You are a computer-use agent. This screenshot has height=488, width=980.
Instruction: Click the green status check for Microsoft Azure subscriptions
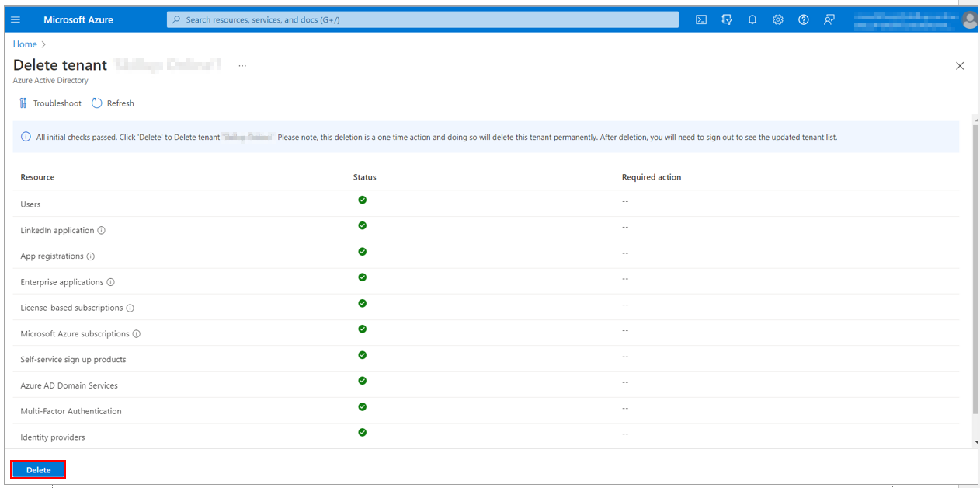click(363, 329)
